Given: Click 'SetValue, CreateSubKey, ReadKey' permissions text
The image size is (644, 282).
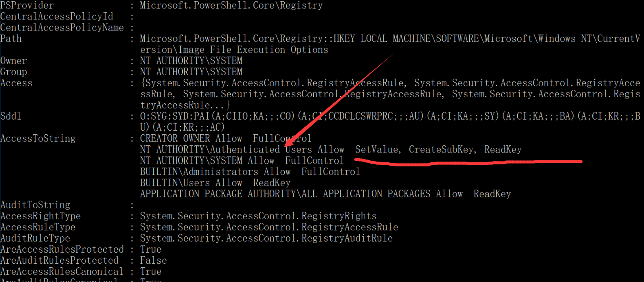Looking at the screenshot, I should click(x=438, y=149).
